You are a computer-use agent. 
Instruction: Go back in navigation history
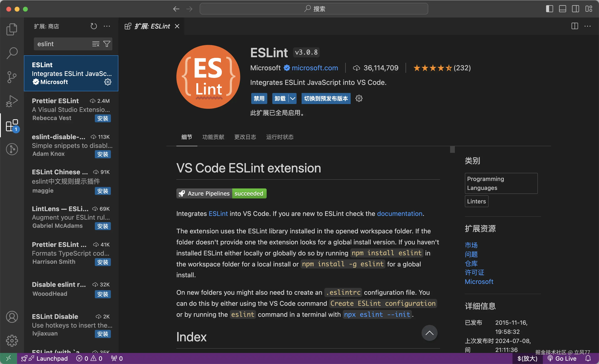[176, 9]
